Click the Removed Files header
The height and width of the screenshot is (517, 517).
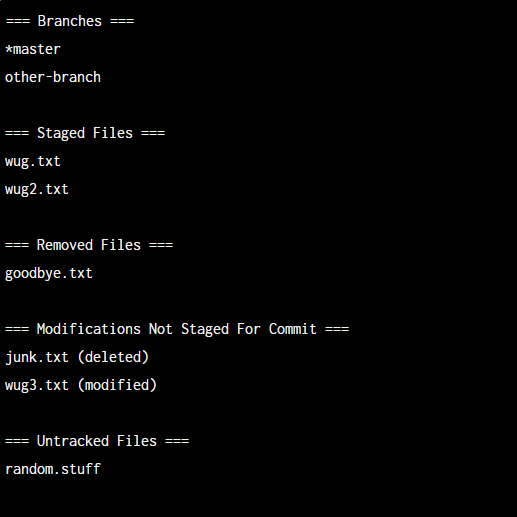(89, 245)
